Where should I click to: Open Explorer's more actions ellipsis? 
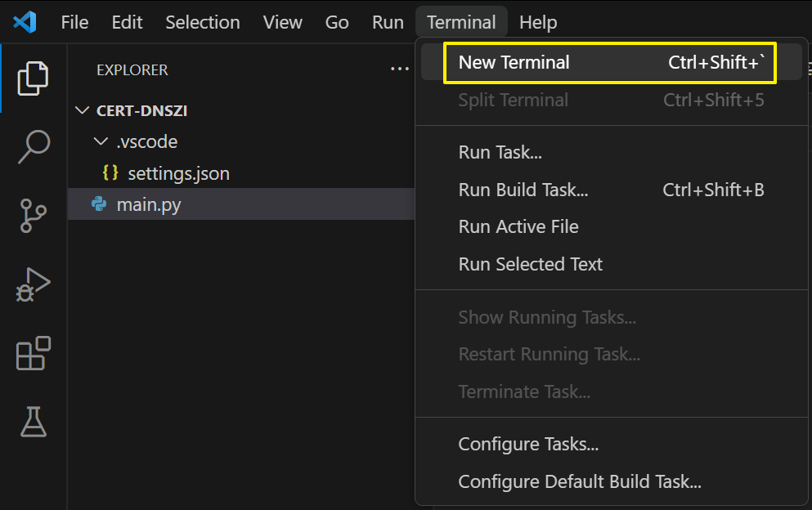399,69
